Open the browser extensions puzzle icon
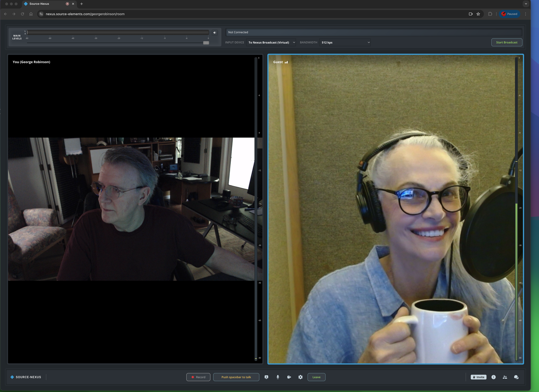This screenshot has height=392, width=539. [490, 14]
